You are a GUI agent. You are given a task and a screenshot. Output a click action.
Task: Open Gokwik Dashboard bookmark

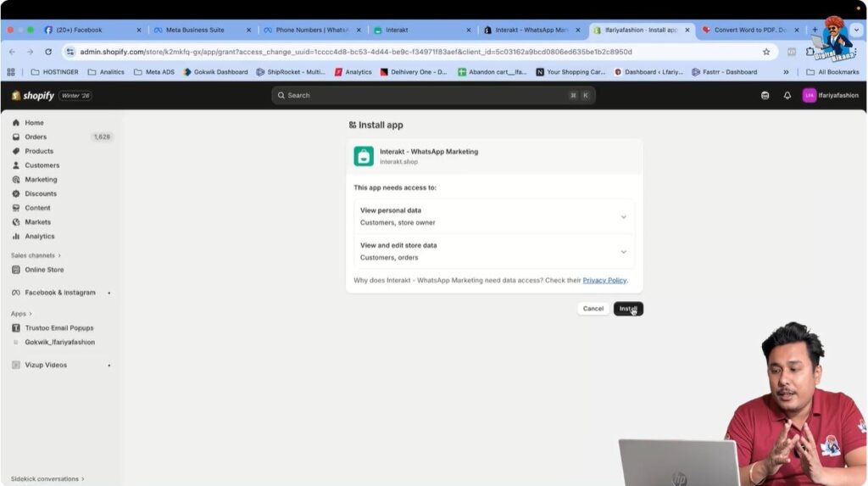[x=215, y=72]
